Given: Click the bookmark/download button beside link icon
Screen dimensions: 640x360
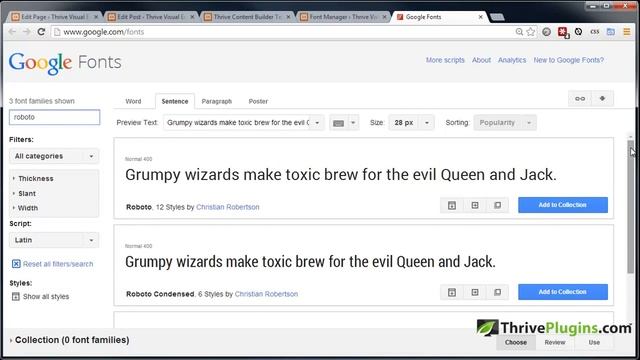Looking at the screenshot, I should (x=602, y=99).
